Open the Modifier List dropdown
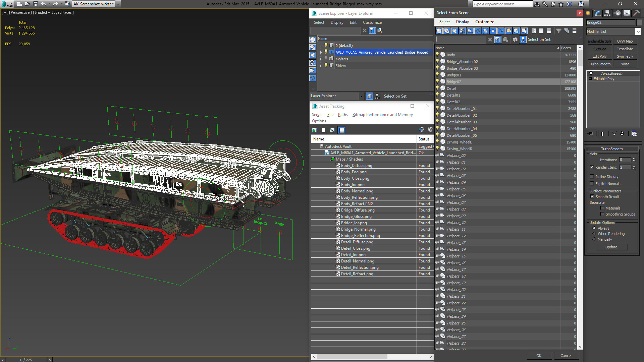The width and height of the screenshot is (644, 362). tap(638, 32)
